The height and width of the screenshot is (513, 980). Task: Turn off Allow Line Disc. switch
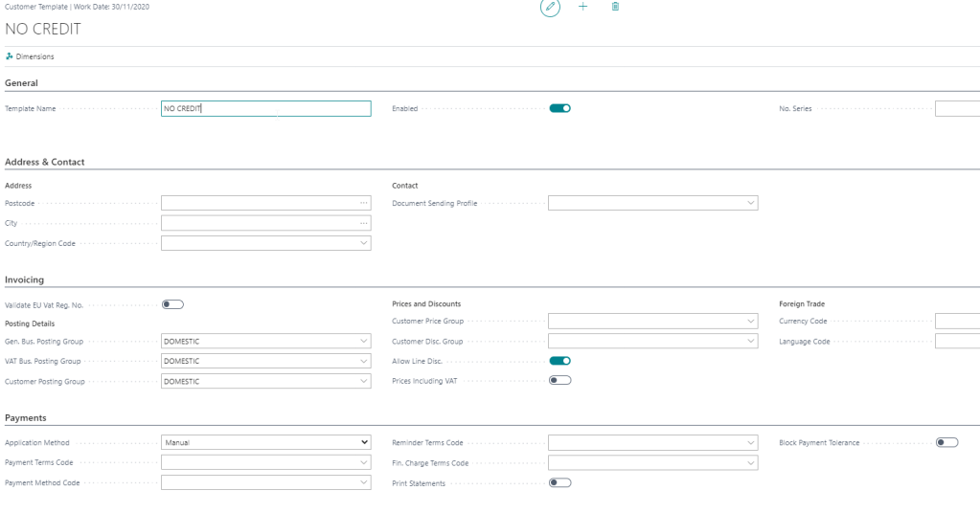pyautogui.click(x=559, y=361)
